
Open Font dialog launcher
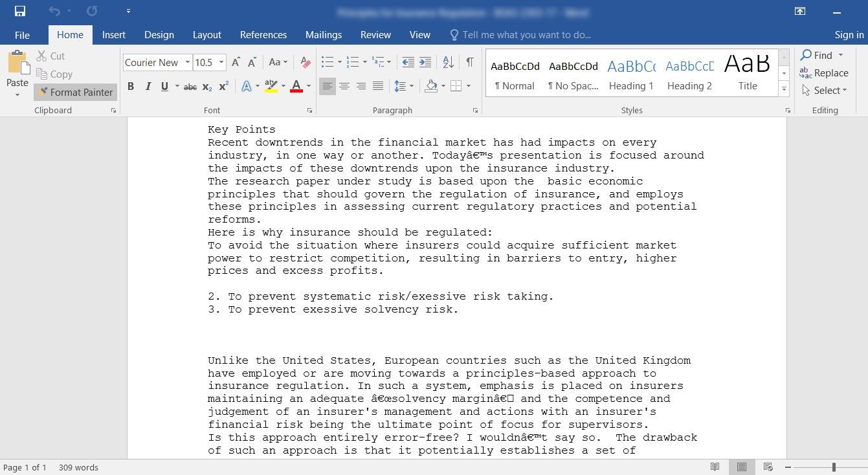(x=309, y=111)
